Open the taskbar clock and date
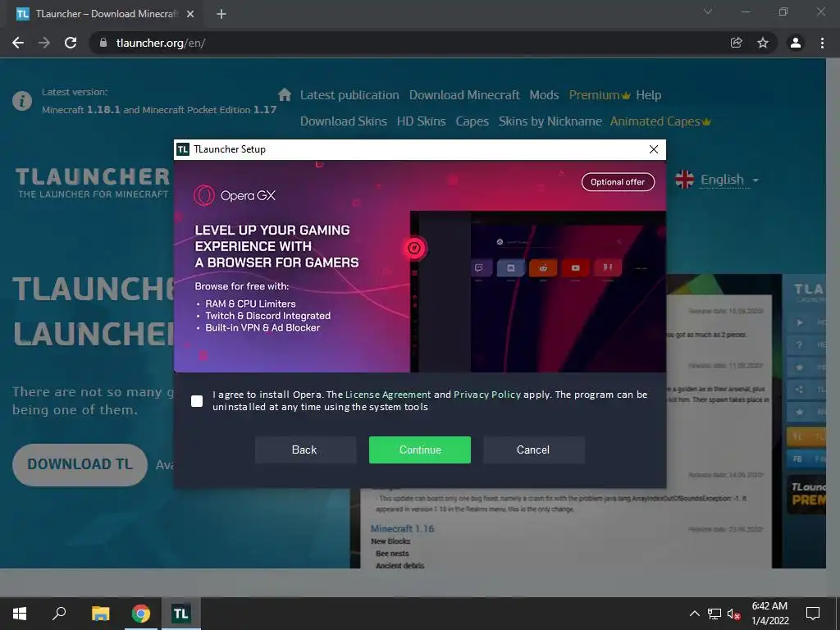The image size is (840, 630). [769, 614]
